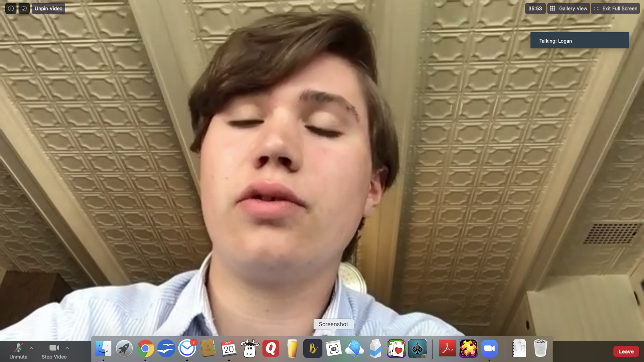Open the Trash in the dock
Viewport: 644px width, 362px height.
(x=540, y=348)
